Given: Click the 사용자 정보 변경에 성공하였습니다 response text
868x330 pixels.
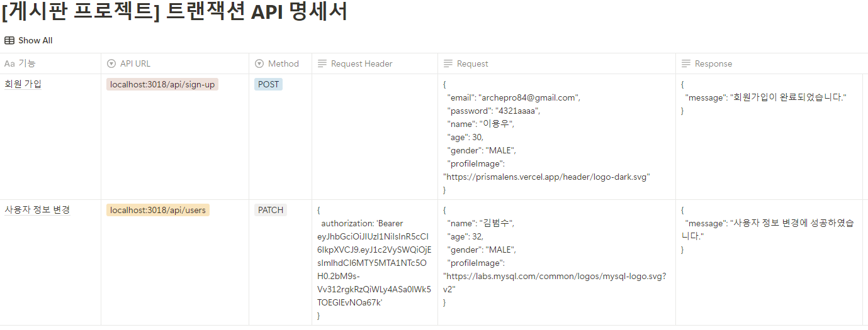Looking at the screenshot, I should [x=768, y=229].
